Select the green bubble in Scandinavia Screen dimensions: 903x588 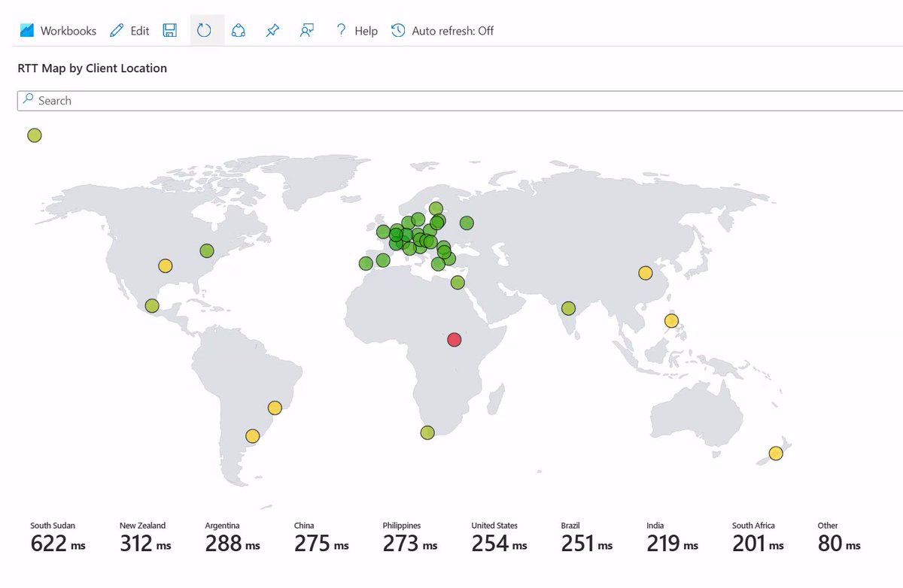tap(436, 208)
